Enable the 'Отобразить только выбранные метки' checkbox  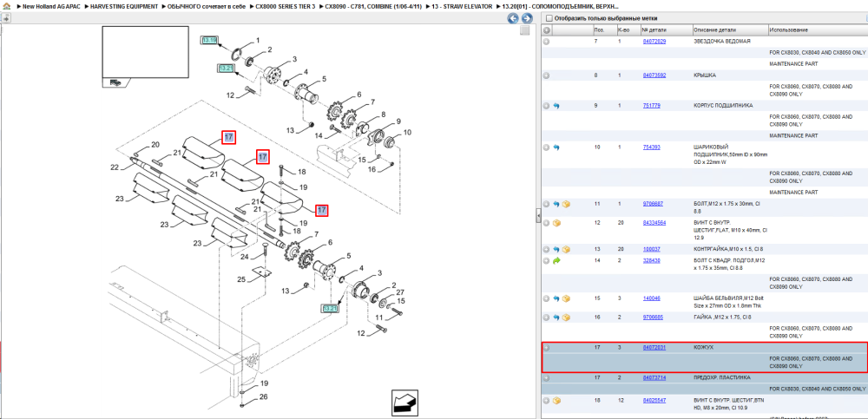tap(548, 18)
